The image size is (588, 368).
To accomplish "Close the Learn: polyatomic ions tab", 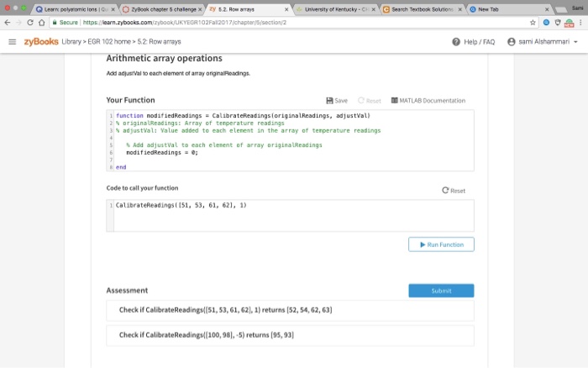I will (113, 9).
